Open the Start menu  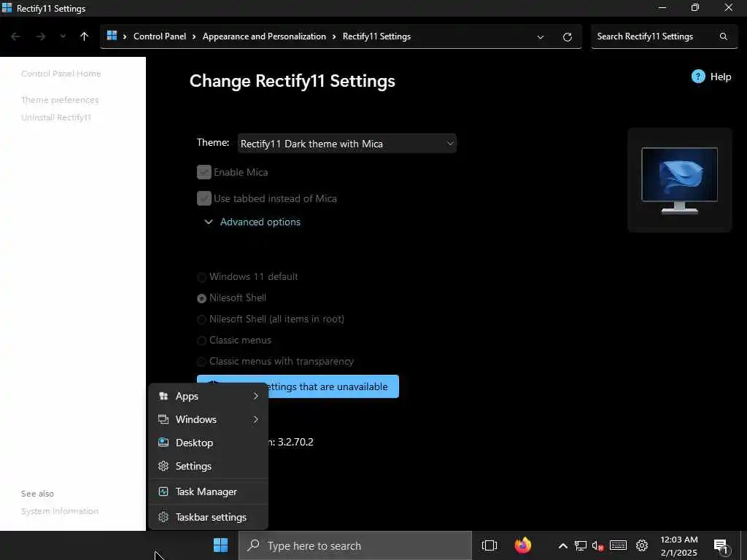pos(220,545)
